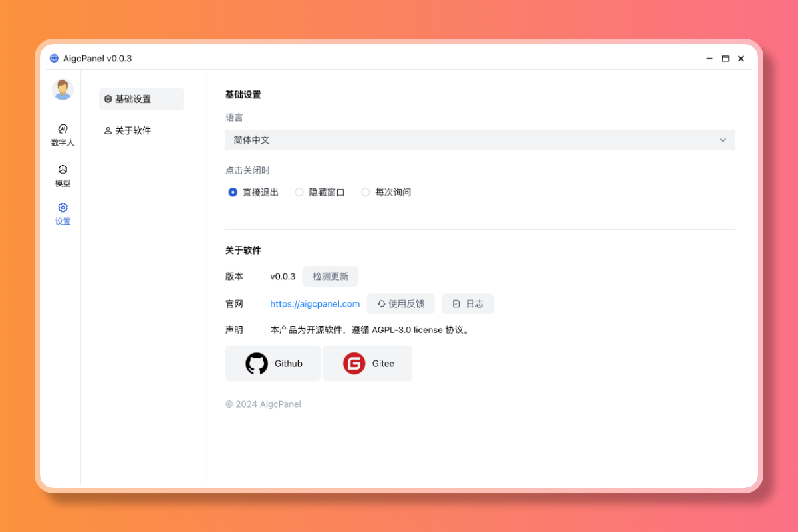Expand the 简体中文 selector chevron
Screen dimensions: 798x532
[723, 140]
